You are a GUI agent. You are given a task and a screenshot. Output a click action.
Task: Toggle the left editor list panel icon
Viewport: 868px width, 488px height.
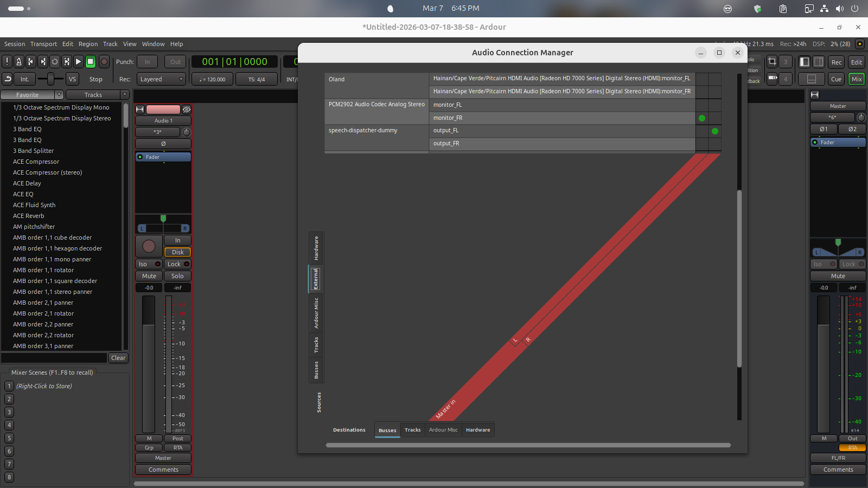[x=805, y=62]
